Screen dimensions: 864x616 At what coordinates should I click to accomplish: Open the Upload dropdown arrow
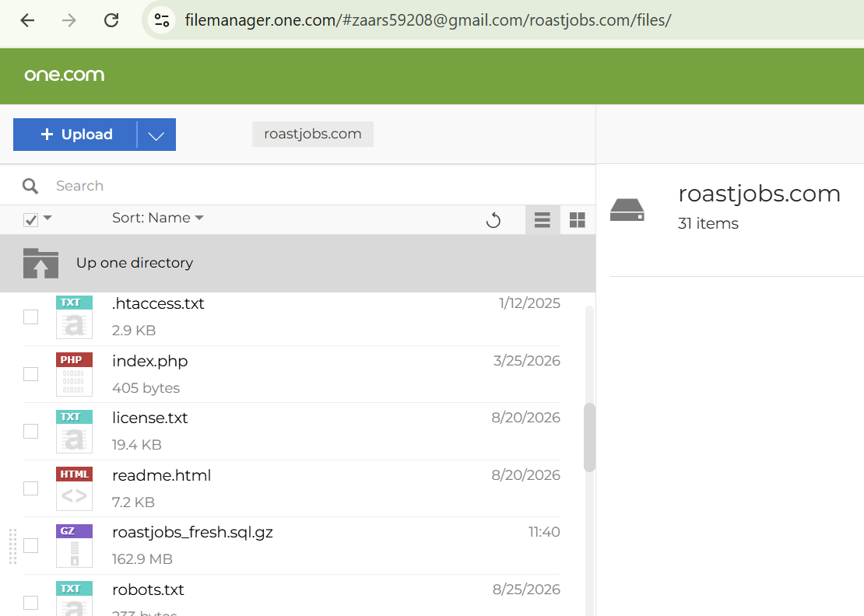pos(156,135)
